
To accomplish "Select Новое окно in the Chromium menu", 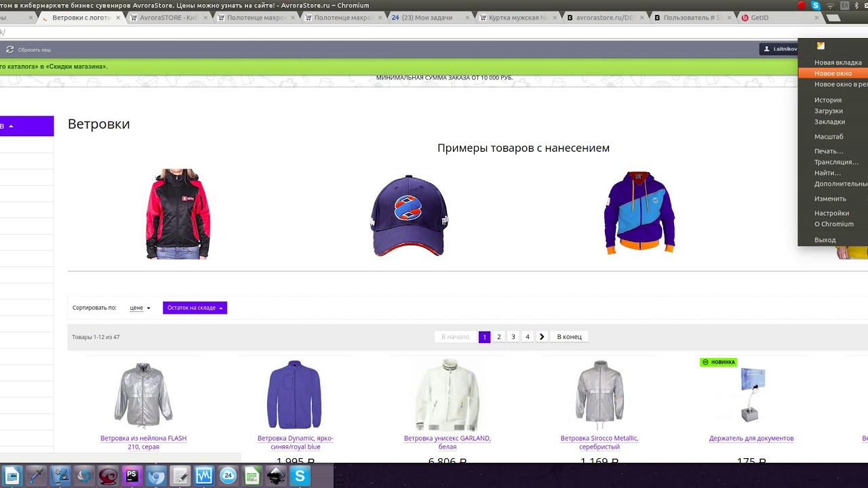I will coord(833,73).
